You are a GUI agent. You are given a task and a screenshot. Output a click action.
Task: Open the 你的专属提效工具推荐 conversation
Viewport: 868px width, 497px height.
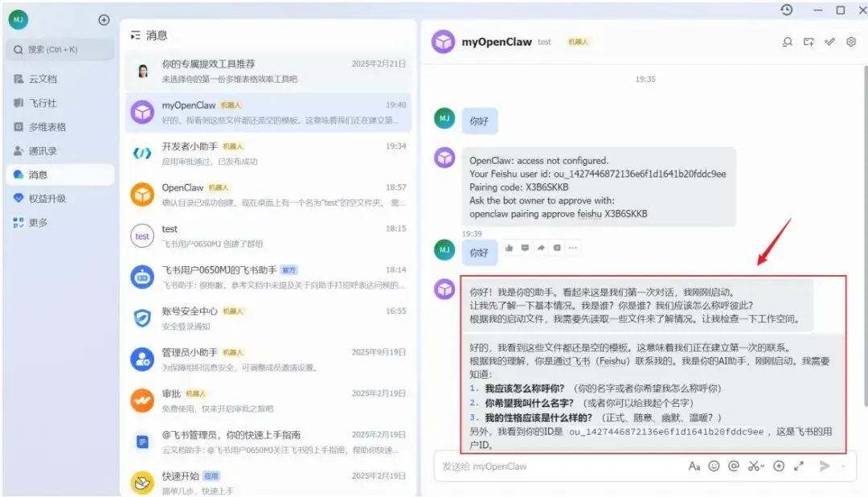(x=268, y=72)
